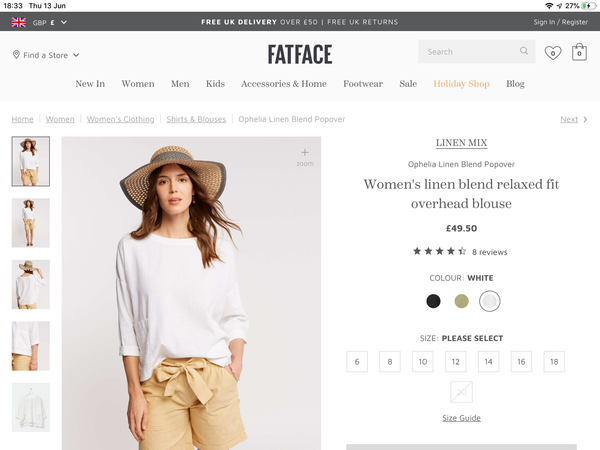Open the 8 reviews link
The width and height of the screenshot is (600, 450).
coord(489,252)
